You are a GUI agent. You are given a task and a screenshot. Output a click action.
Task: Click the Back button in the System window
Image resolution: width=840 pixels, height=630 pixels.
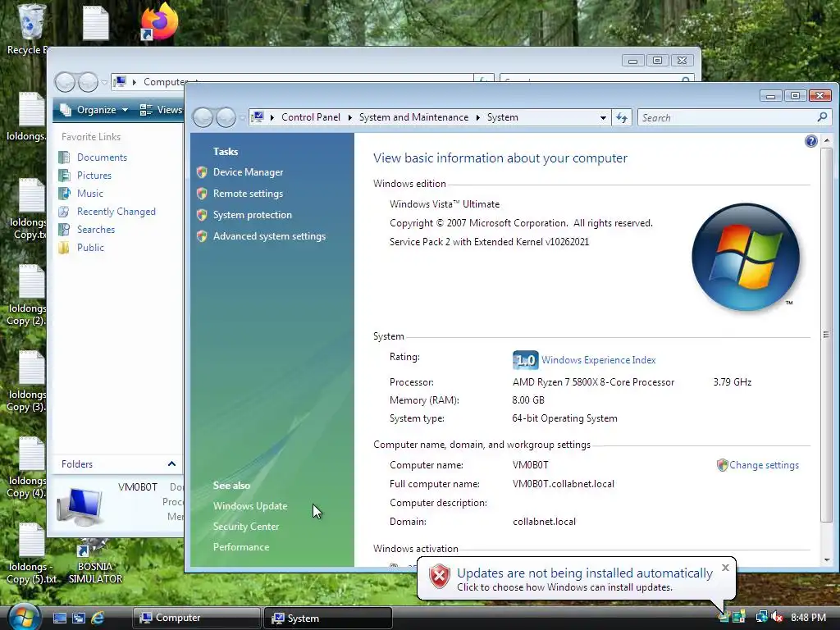203,117
